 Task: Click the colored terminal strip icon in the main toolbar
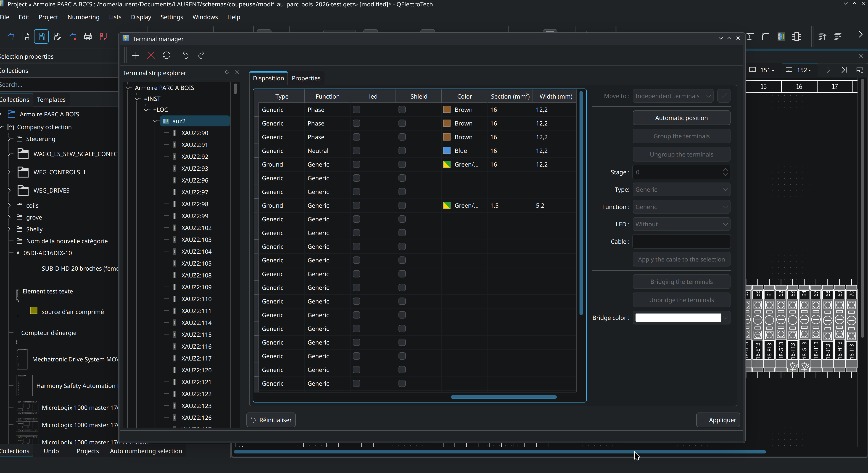click(781, 36)
